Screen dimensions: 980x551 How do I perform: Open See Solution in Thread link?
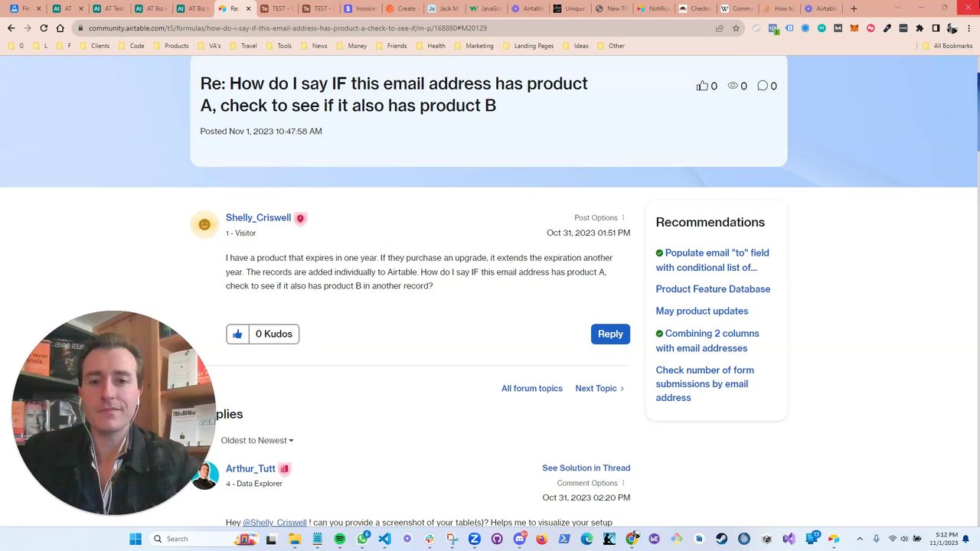(586, 468)
